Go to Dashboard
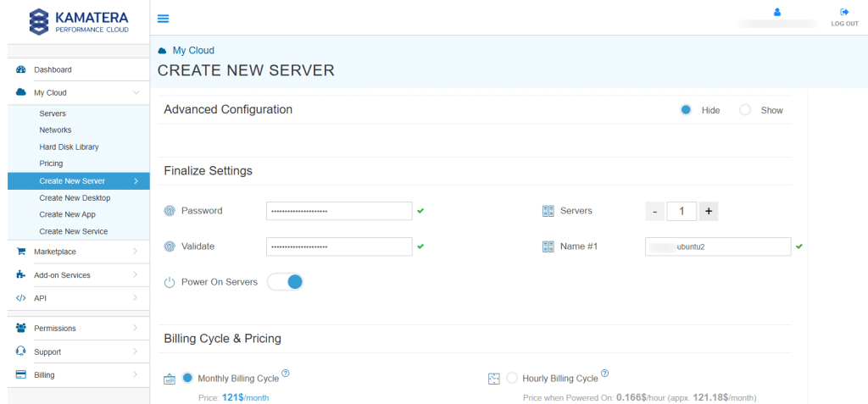Screen dimensions: 868x404 click(x=53, y=69)
